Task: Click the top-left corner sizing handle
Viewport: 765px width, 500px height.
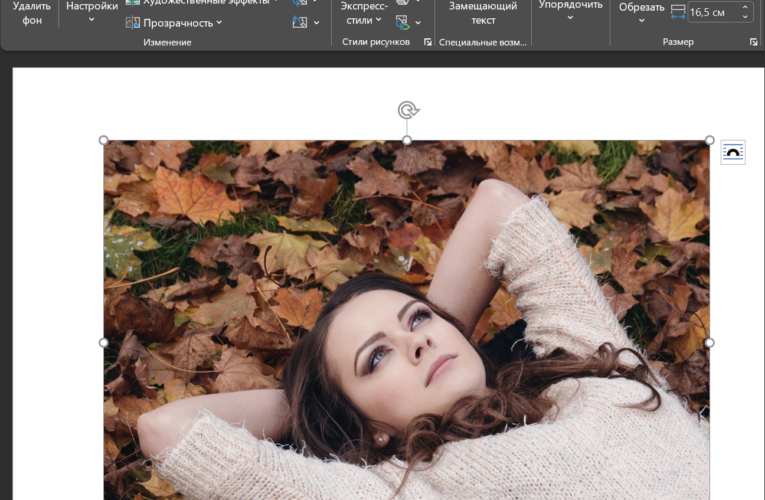Action: (103, 140)
